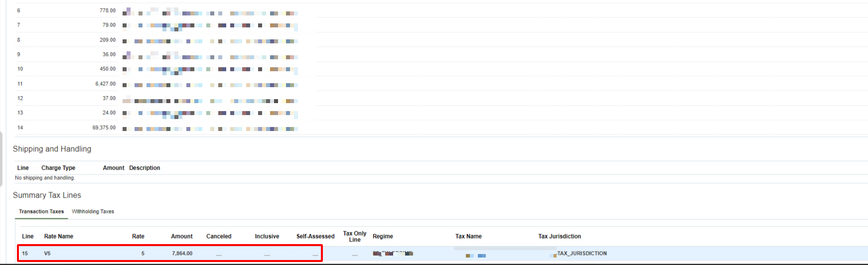Click the Canceled column header
Viewport: 868px width, 265px height.
pyautogui.click(x=219, y=237)
